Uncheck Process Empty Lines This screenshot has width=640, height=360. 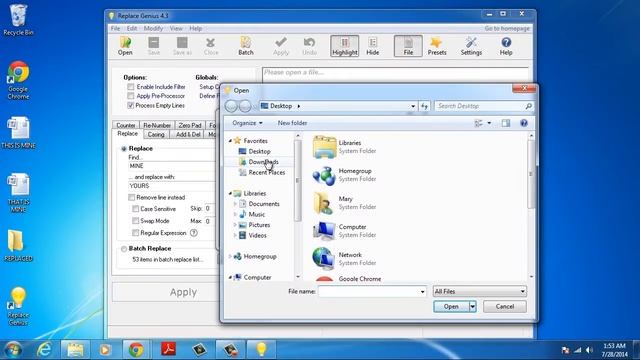[131, 105]
